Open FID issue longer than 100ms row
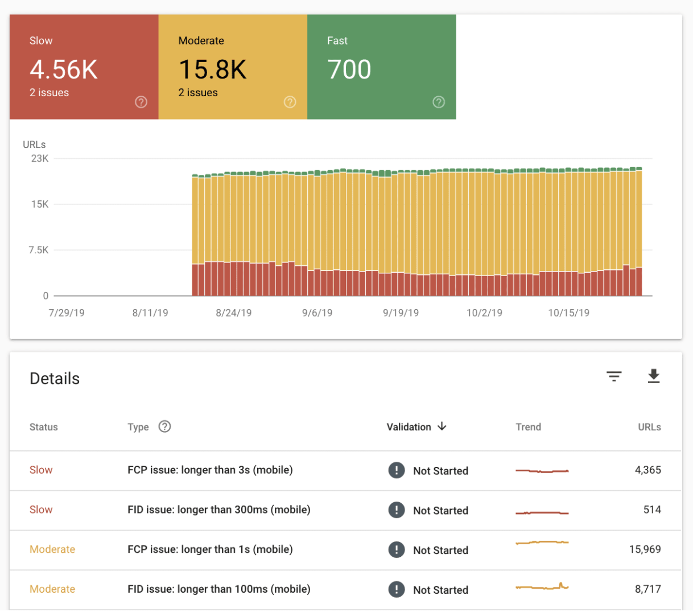693x616 pixels. coord(345,590)
